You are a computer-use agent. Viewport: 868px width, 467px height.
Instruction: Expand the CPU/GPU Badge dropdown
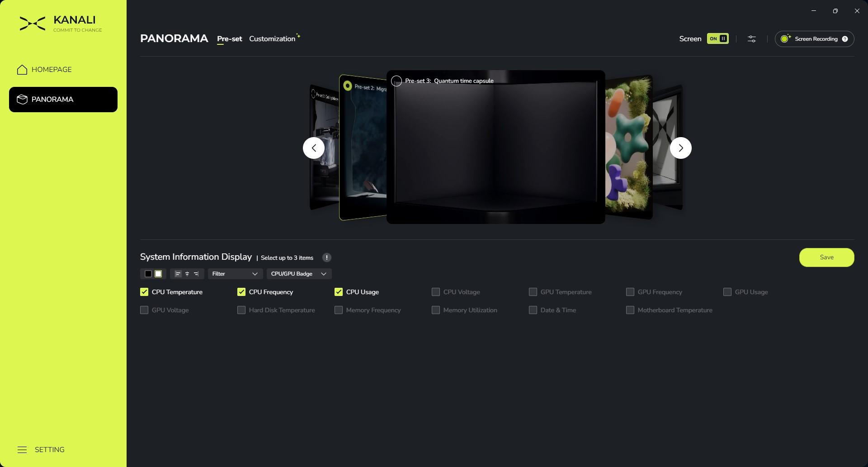tap(298, 274)
